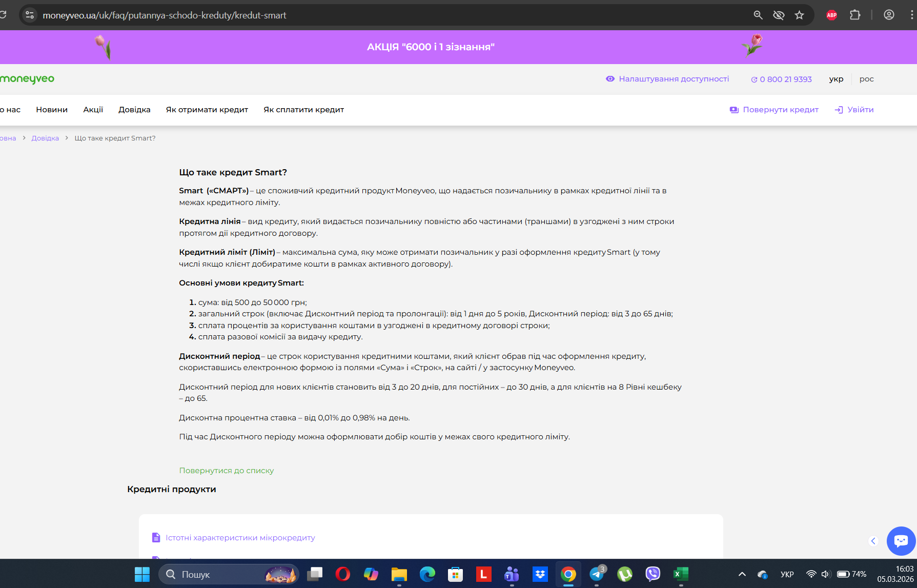
Task: Open Dropbox from the taskbar
Action: tap(540, 574)
